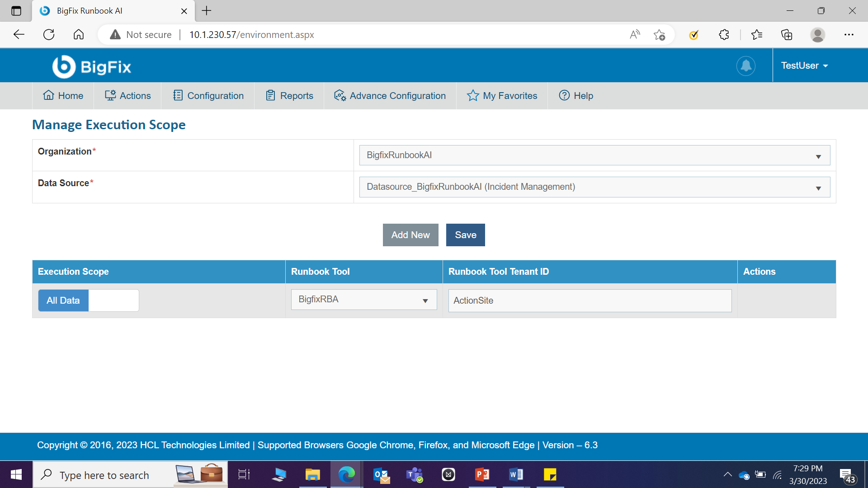Click the BigFix logo
This screenshot has width=868, height=488.
point(92,67)
